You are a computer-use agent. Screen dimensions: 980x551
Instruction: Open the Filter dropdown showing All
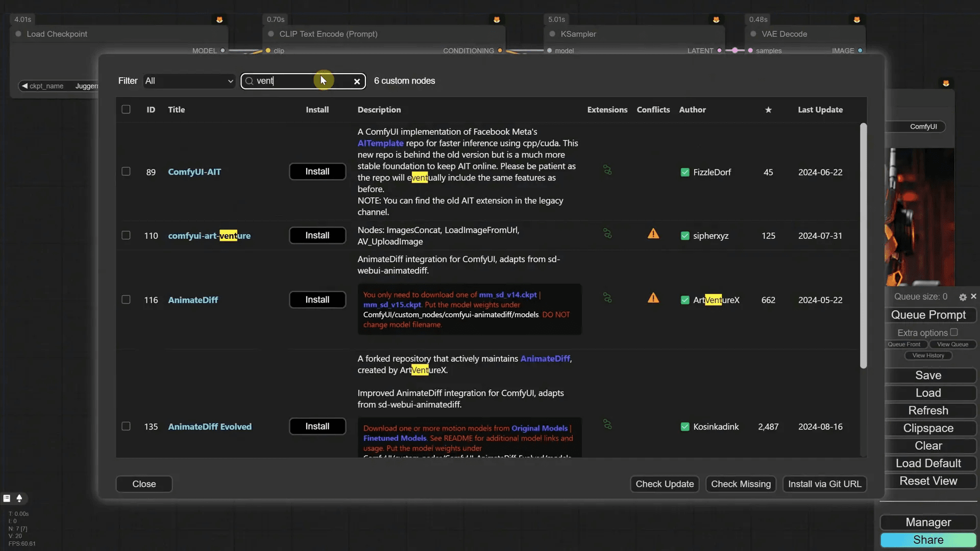click(188, 81)
